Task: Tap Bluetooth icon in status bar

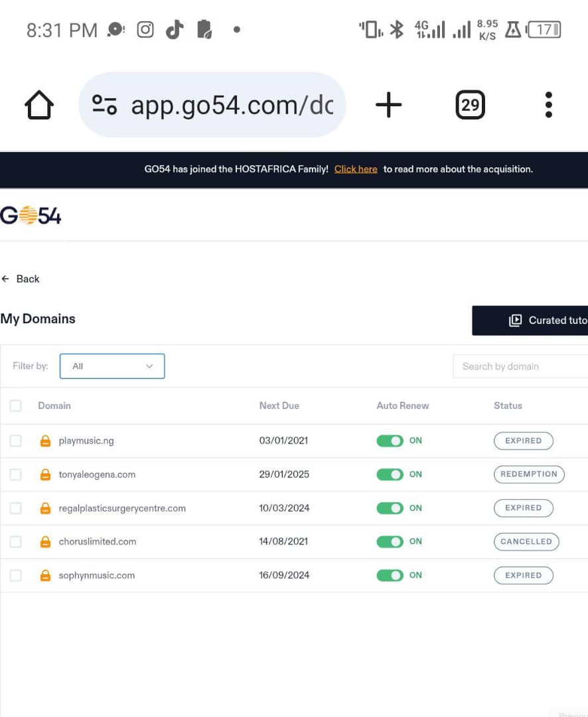Action: 396,30
